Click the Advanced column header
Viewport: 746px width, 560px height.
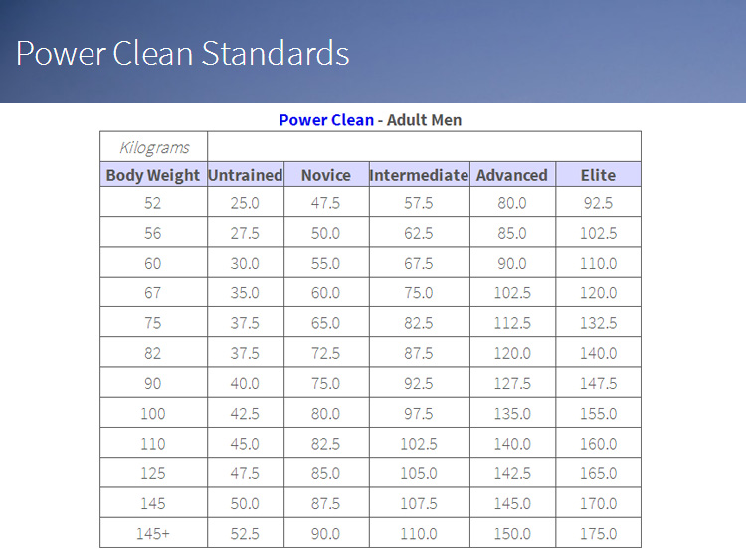(512, 175)
